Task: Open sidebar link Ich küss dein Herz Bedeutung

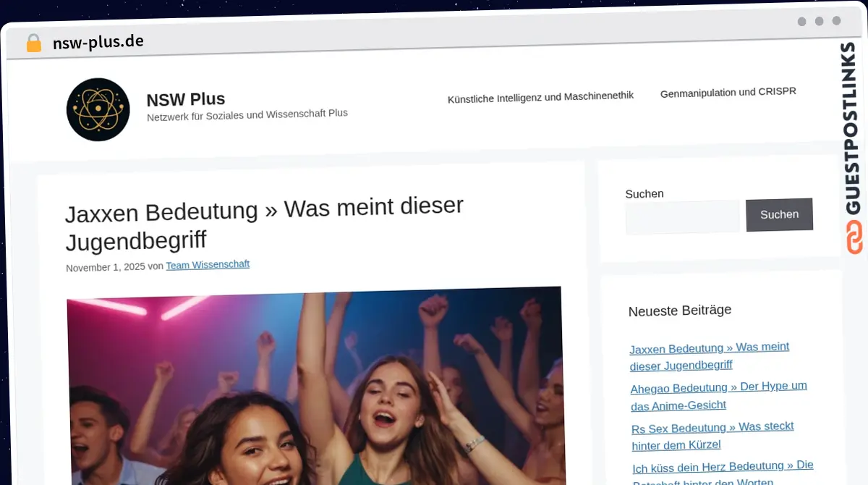Action: pos(723,472)
